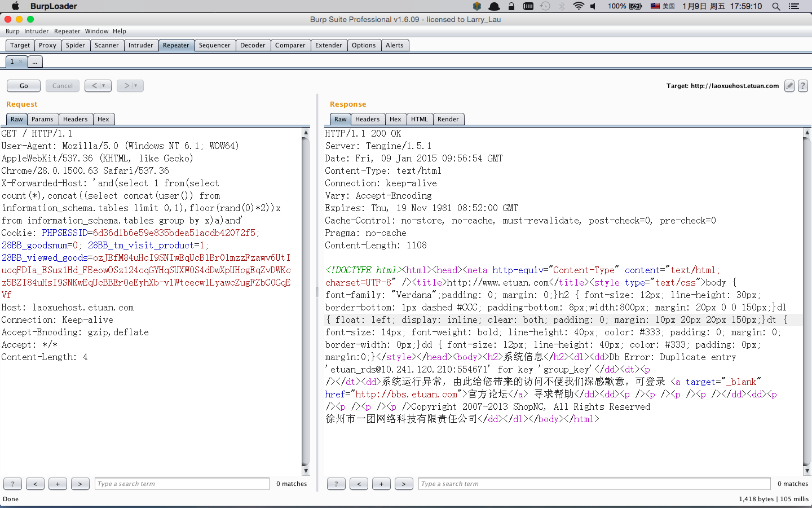The width and height of the screenshot is (812, 508).
Task: Click the plus button beside response search
Action: coord(381,484)
